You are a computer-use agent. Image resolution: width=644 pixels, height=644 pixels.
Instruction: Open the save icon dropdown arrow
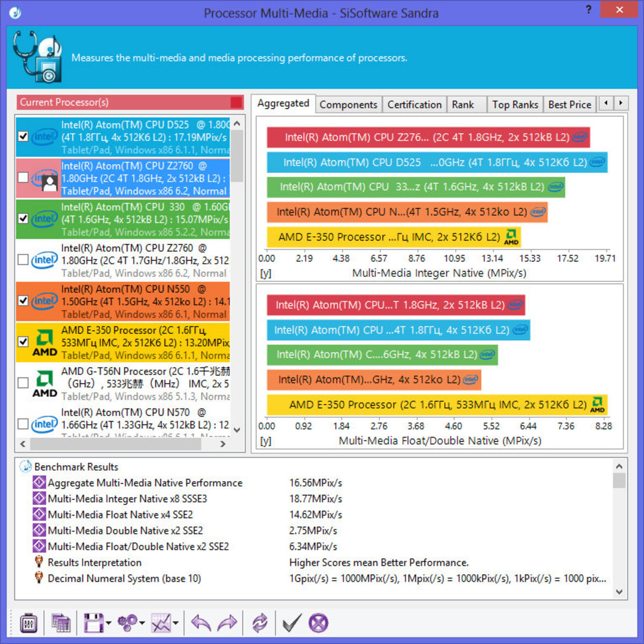coord(108,623)
